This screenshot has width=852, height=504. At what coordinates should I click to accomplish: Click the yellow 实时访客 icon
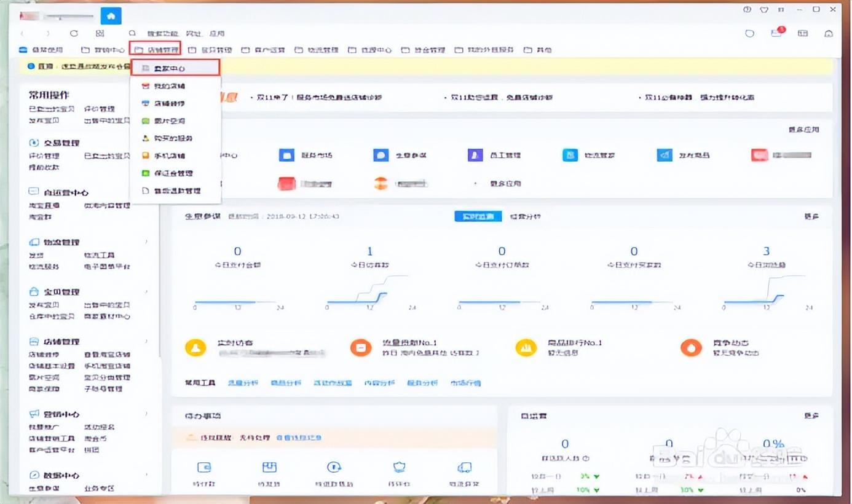click(x=195, y=348)
